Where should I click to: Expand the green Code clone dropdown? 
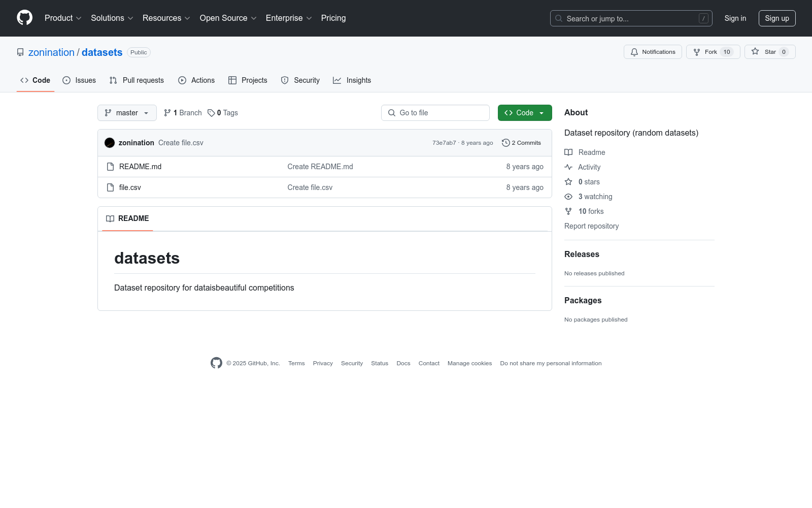click(x=525, y=113)
